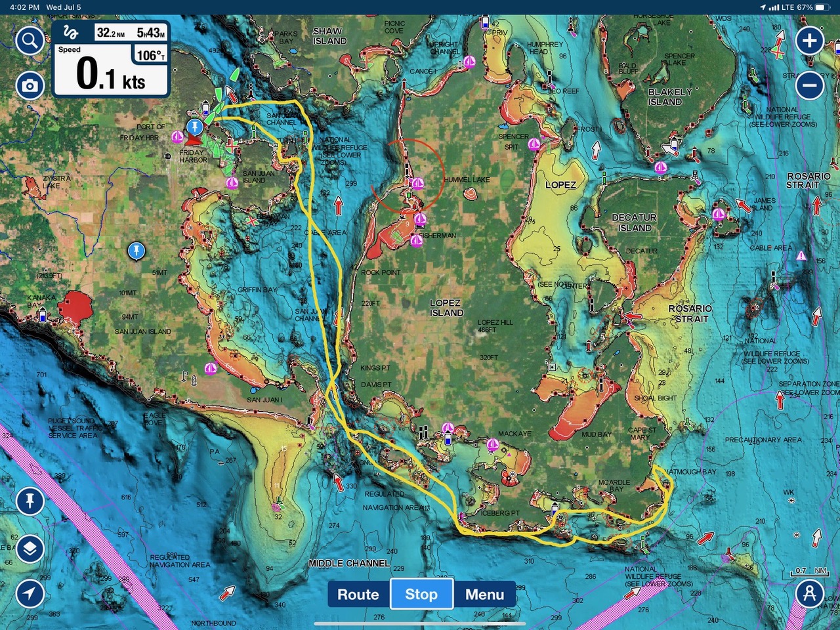Viewport: 840px width, 630px height.
Task: Zoom out with the minus button
Action: (x=810, y=85)
